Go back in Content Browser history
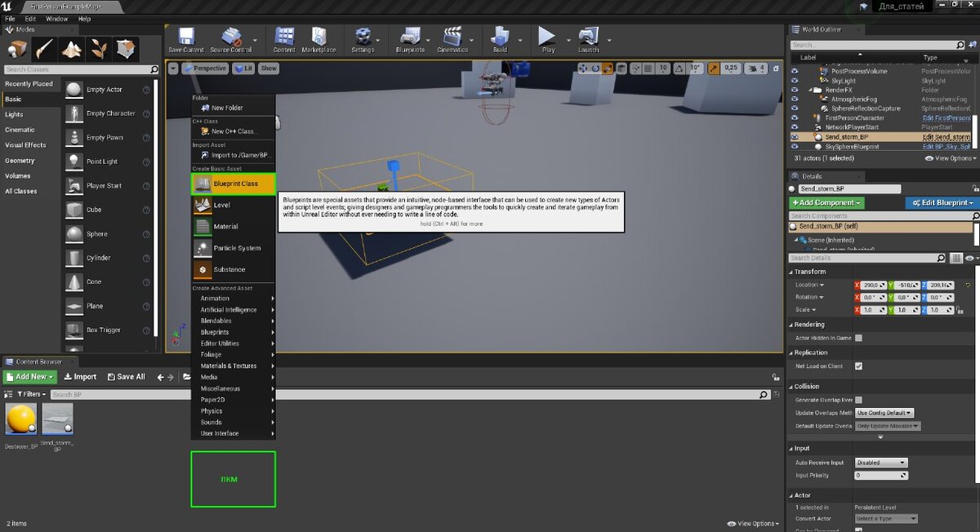This screenshot has width=980, height=532. pos(161,377)
